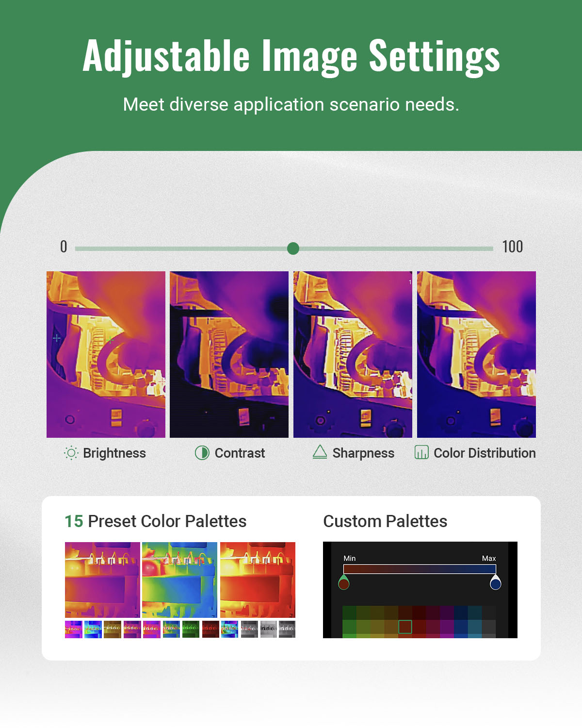Click the Color Distribution label

coord(485,453)
